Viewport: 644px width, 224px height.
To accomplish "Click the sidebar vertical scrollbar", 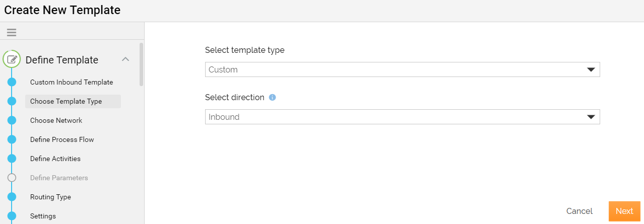I will (142, 64).
